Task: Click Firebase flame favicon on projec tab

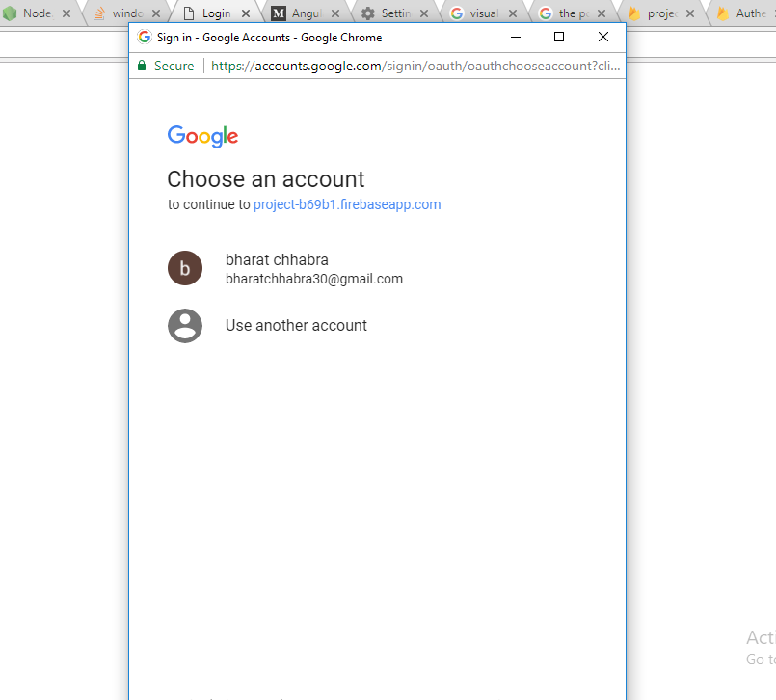Action: [634, 13]
